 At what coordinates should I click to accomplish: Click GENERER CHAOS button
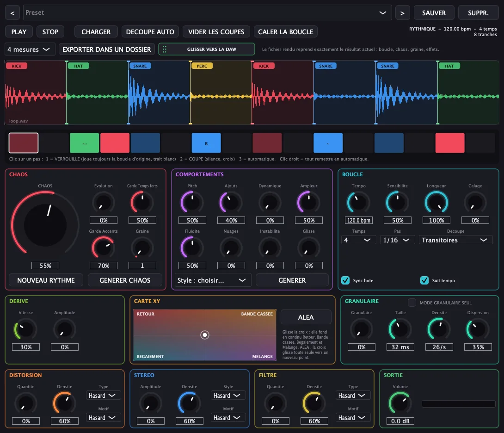pyautogui.click(x=125, y=280)
